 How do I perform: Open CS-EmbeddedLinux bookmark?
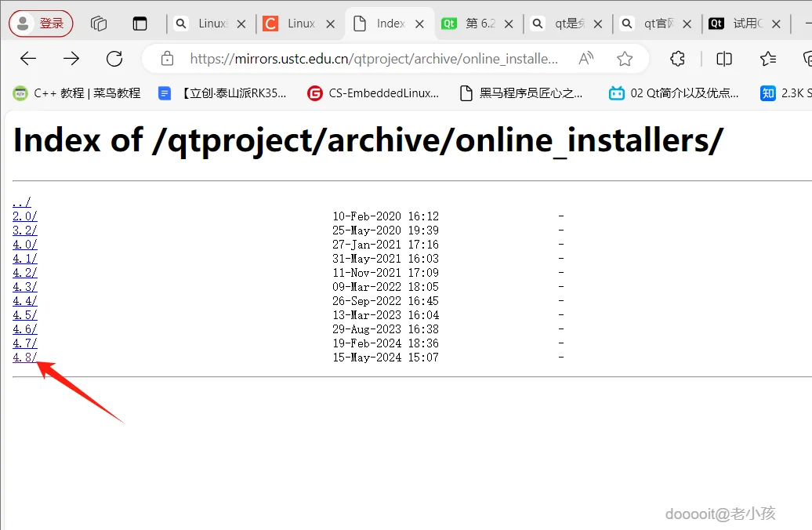pyautogui.click(x=373, y=93)
